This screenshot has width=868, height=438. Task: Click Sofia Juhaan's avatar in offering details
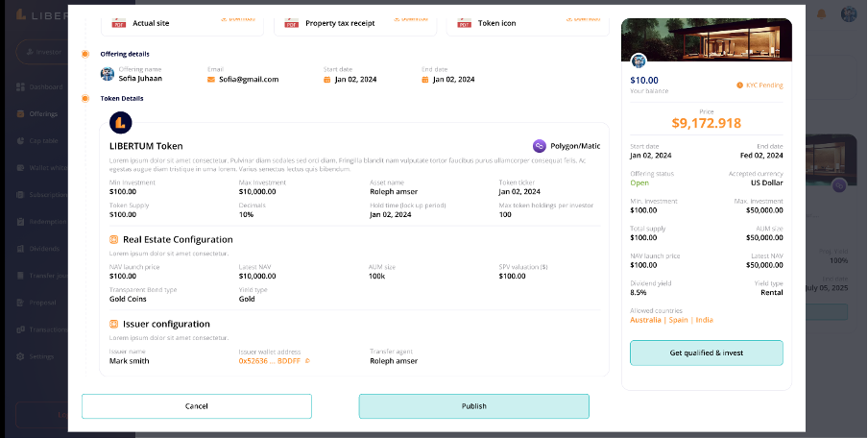coord(108,75)
